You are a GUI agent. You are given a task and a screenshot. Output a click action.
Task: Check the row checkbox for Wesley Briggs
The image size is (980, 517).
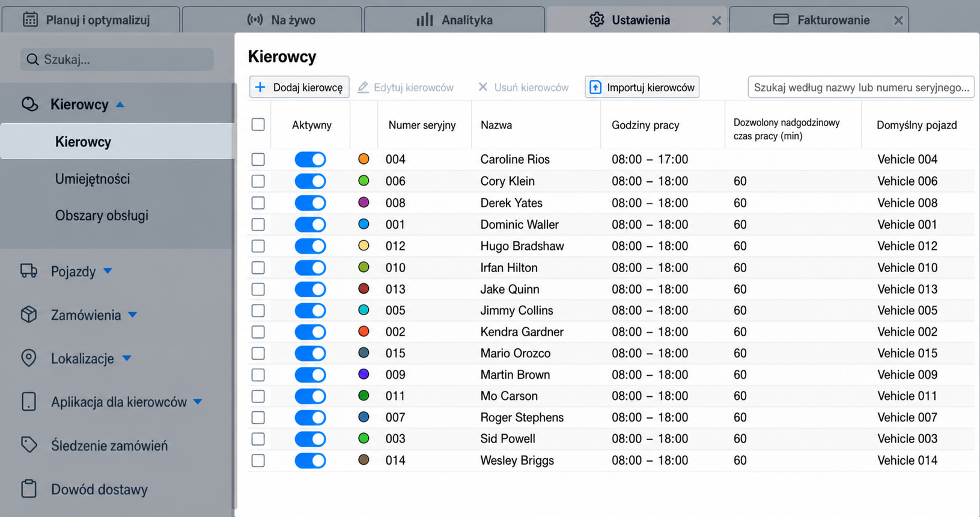point(258,461)
